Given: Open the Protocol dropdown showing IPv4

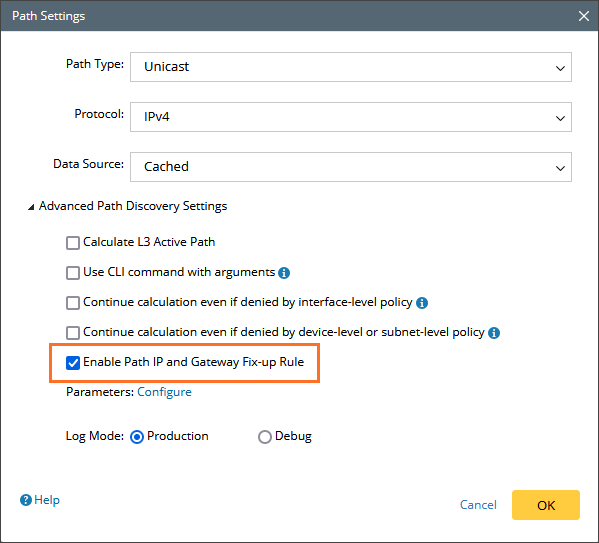Looking at the screenshot, I should click(x=351, y=117).
